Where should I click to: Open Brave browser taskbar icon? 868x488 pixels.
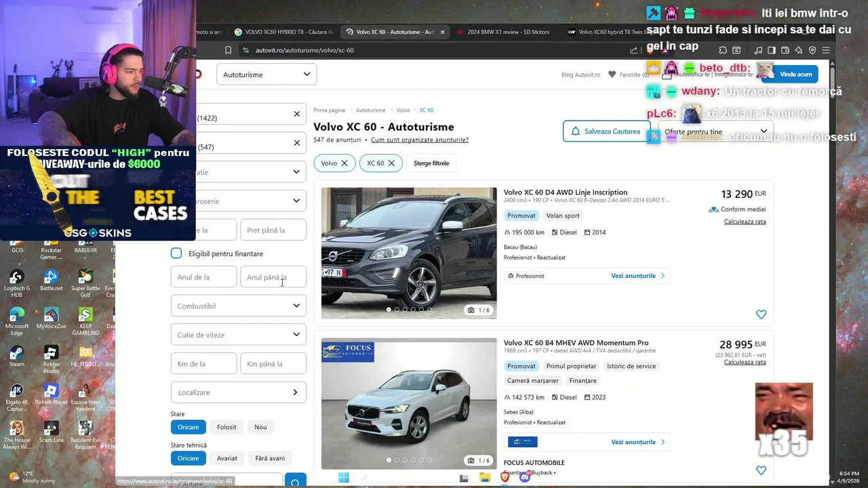(x=505, y=478)
